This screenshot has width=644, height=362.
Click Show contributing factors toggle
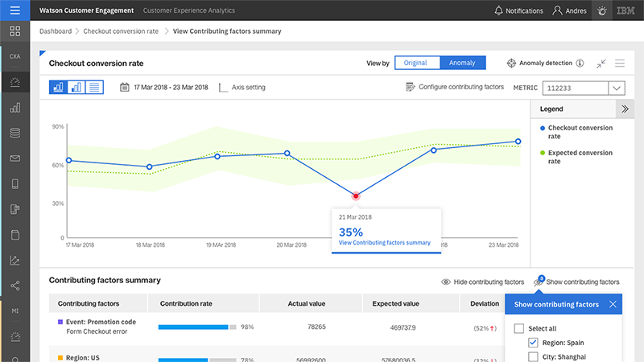pos(576,282)
